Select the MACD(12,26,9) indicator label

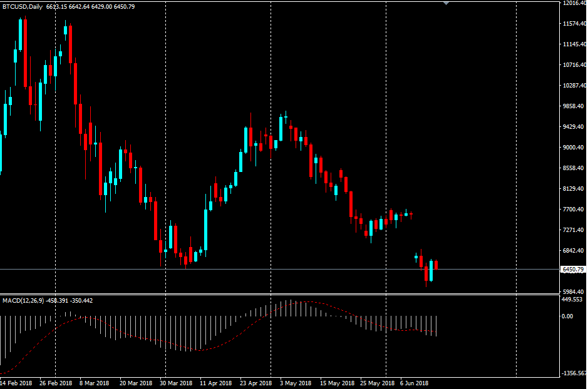[23, 301]
